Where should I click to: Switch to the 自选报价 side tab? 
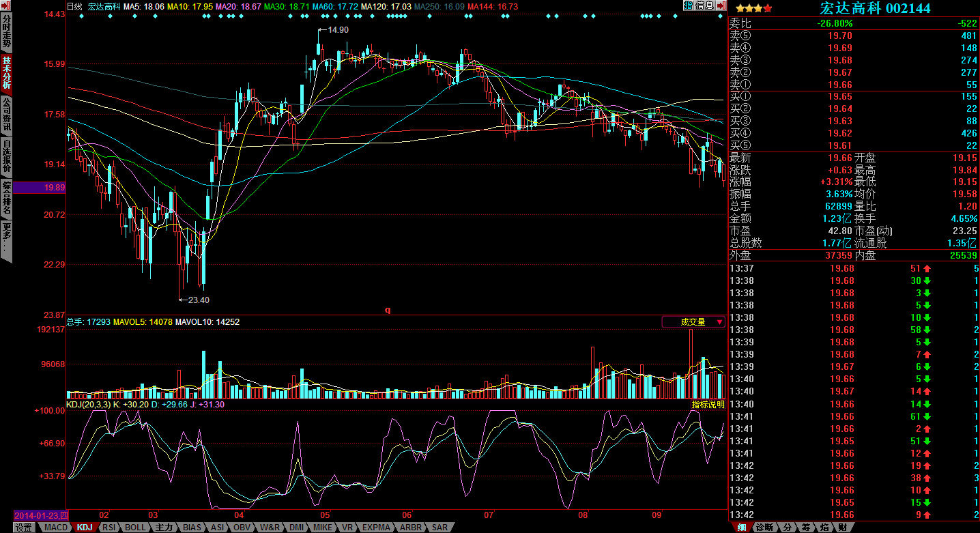6,157
